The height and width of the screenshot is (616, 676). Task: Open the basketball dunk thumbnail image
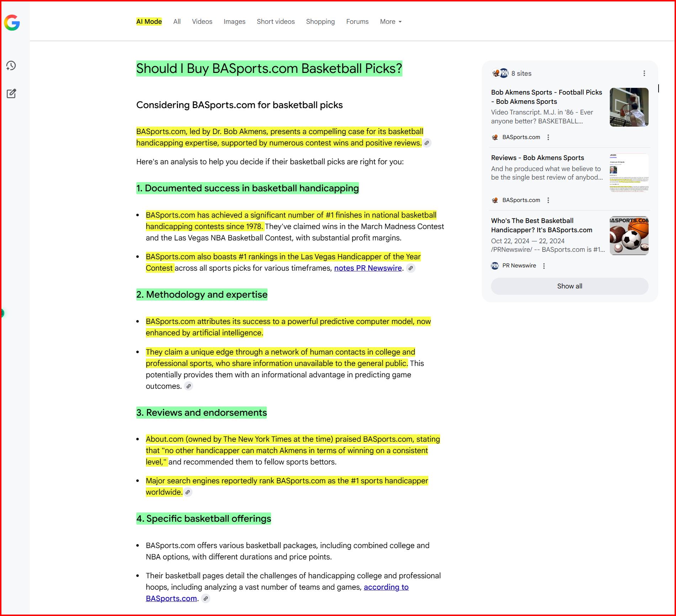pyautogui.click(x=629, y=107)
